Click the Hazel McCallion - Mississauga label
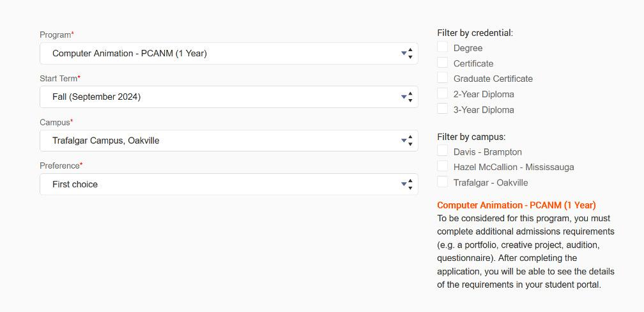This screenshot has height=312, width=644. coord(514,168)
